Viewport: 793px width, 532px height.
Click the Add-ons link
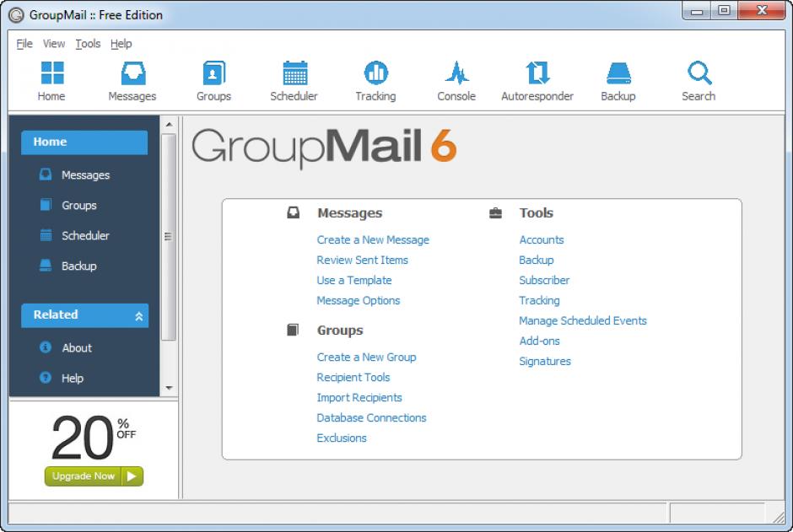[x=540, y=341]
